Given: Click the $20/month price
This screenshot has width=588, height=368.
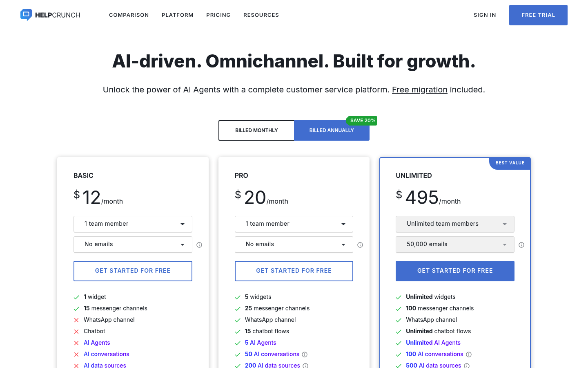Looking at the screenshot, I should [261, 197].
